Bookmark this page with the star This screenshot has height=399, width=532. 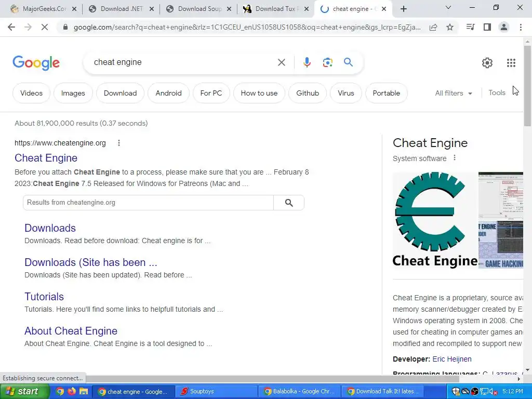click(x=450, y=27)
